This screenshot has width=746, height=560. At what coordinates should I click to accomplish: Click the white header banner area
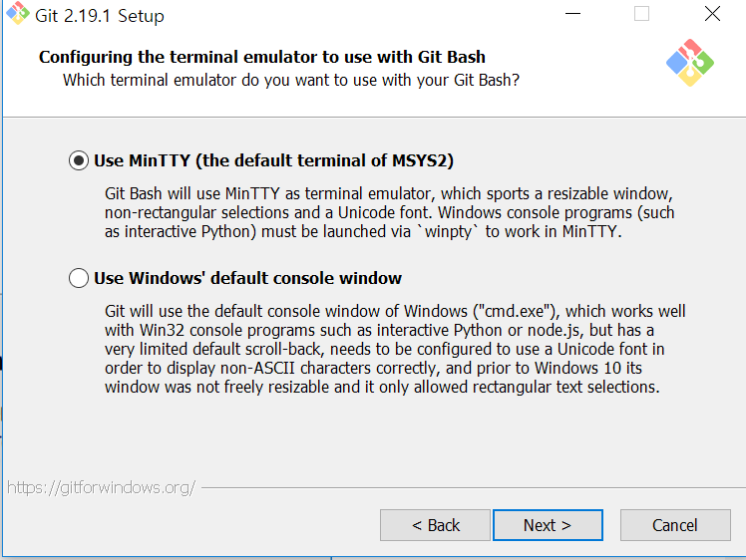click(x=374, y=74)
